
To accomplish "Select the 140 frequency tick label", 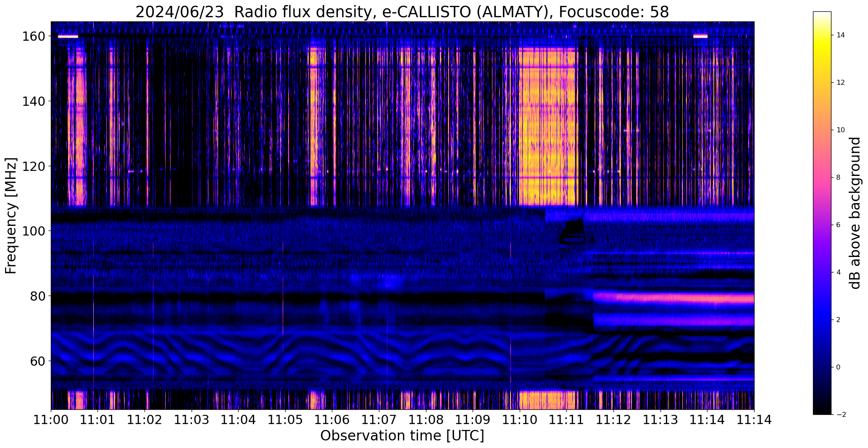I will [34, 101].
